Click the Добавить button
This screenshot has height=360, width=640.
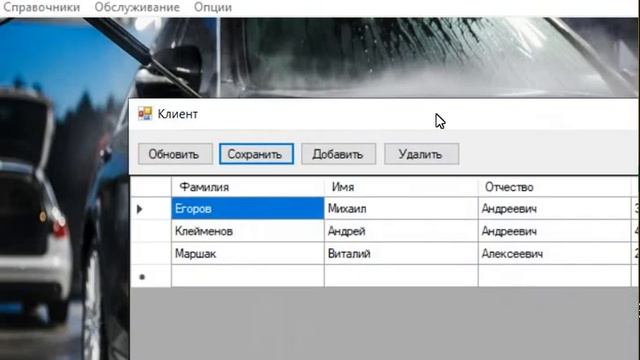pos(338,154)
